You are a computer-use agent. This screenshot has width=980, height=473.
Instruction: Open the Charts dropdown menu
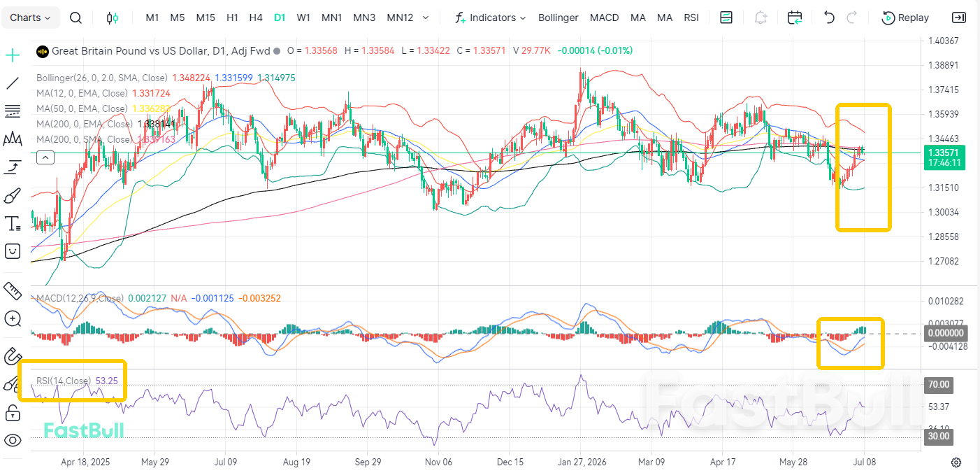click(31, 17)
